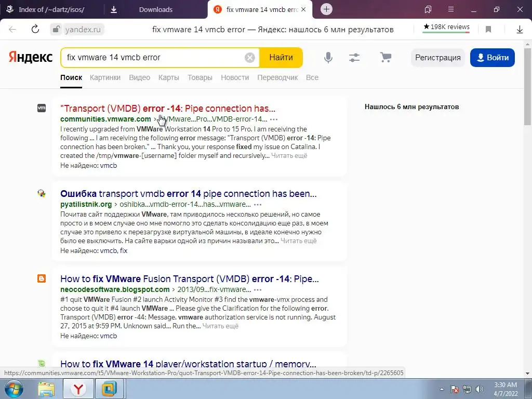
Task: Click the neocodesoftware.blogspot.com domain link
Action: (115, 289)
